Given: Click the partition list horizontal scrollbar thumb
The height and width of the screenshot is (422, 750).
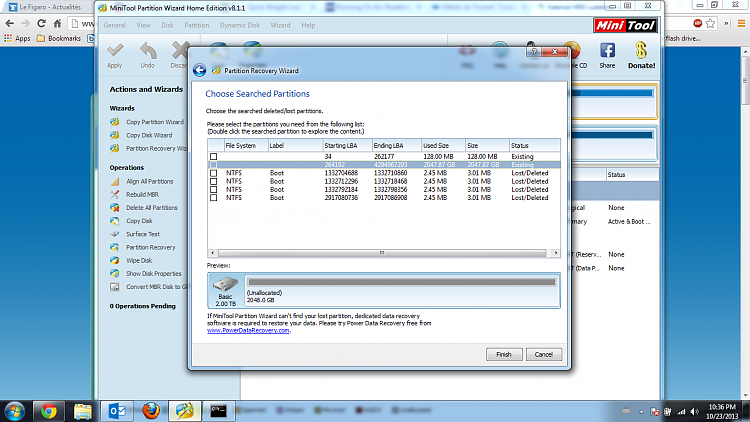Looking at the screenshot, I should (382, 253).
